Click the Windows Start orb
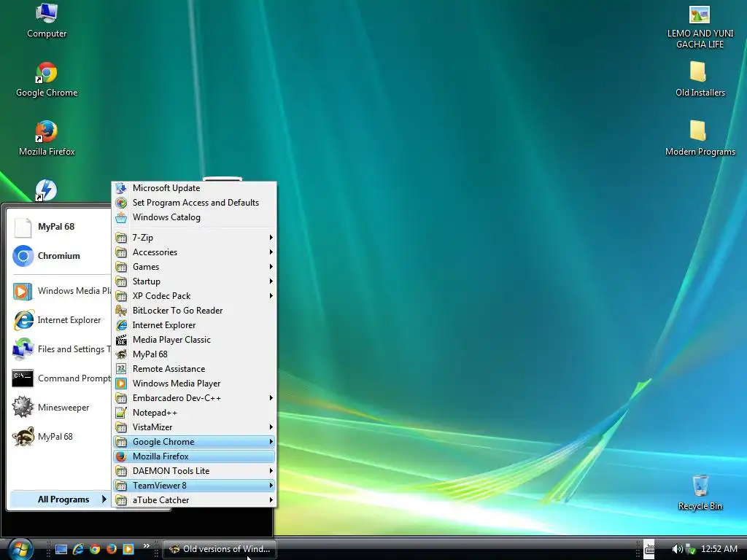747x560 pixels. [20, 549]
